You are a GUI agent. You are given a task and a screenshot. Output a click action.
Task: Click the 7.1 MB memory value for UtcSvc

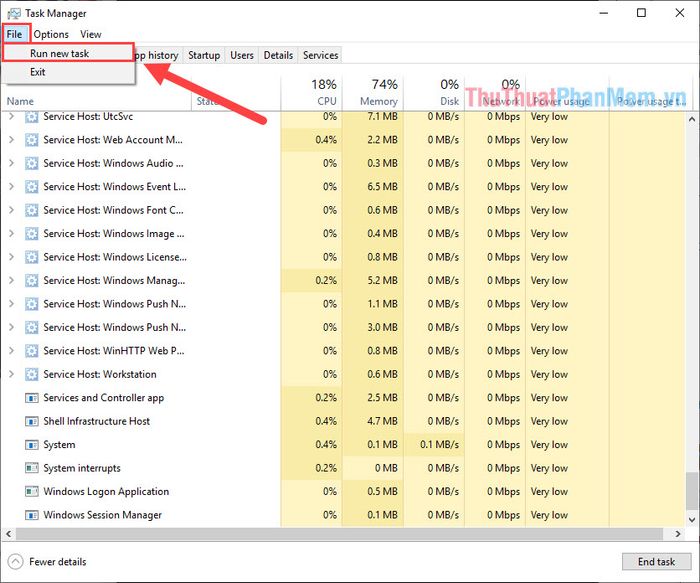pos(382,117)
